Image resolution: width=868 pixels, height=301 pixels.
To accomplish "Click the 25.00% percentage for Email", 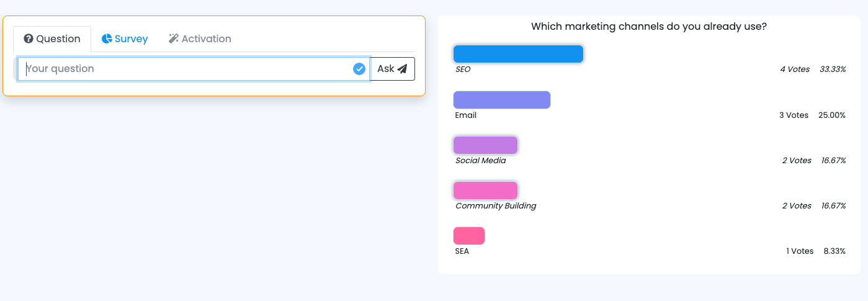I will click(x=832, y=115).
